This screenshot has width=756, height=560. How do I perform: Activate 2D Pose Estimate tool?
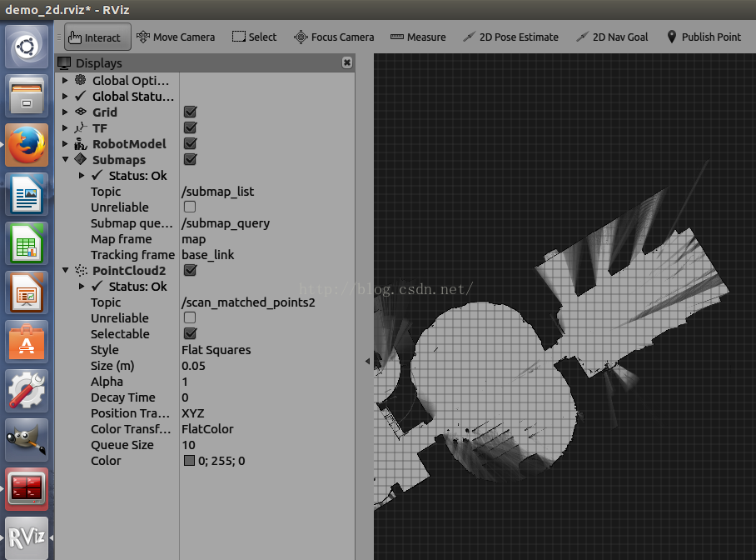point(510,37)
